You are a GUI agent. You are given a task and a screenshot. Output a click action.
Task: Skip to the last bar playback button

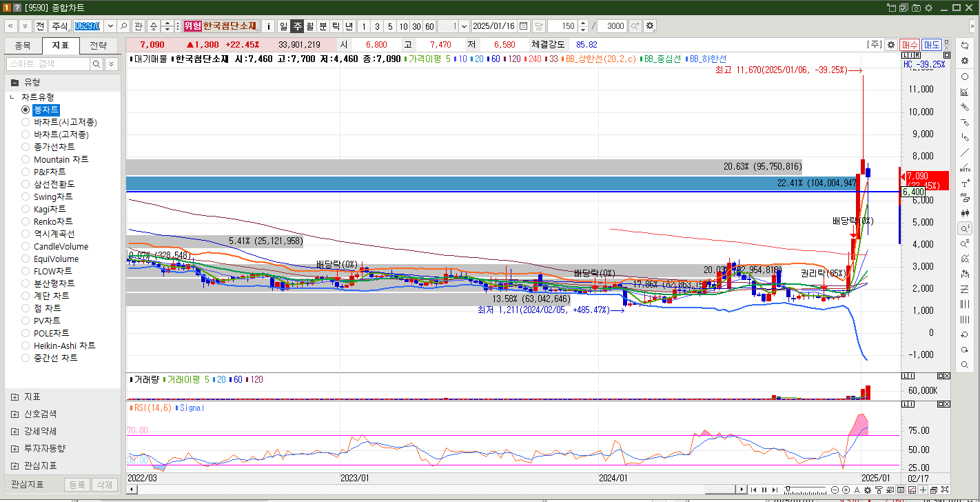tap(775, 490)
